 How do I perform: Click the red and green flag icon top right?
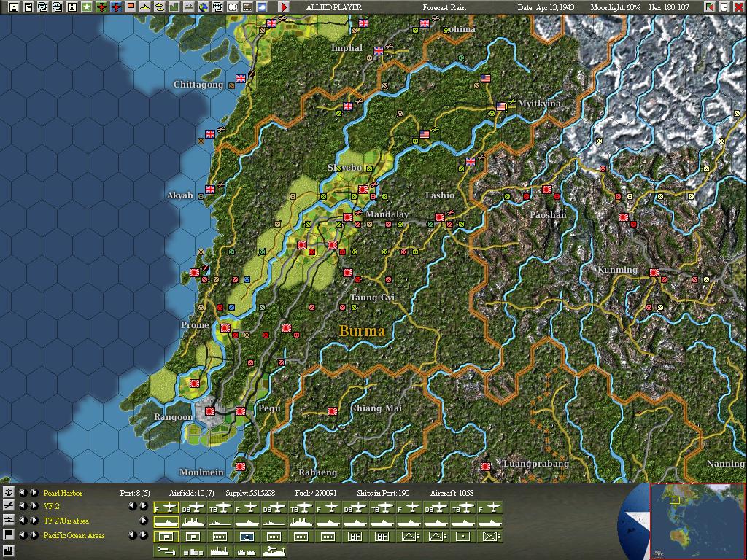[710, 7]
